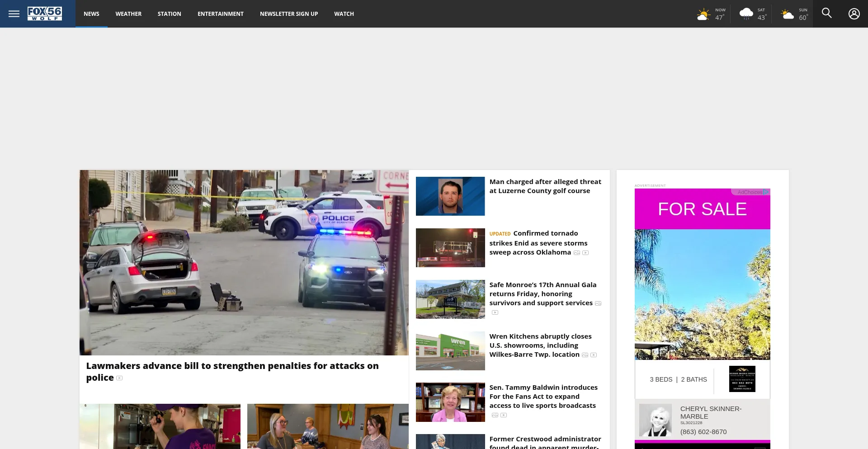Open Safe Monroe's 17th Annual Gala story
Viewport: 868px width, 449px height.
tap(543, 294)
